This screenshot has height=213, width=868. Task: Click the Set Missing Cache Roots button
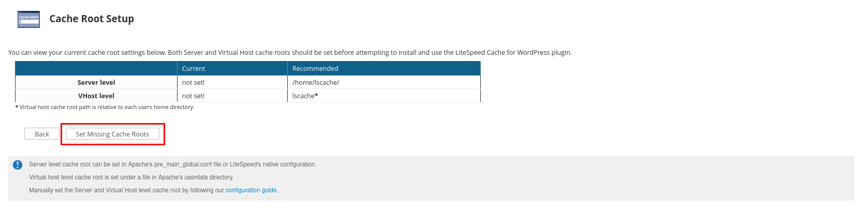click(x=112, y=134)
